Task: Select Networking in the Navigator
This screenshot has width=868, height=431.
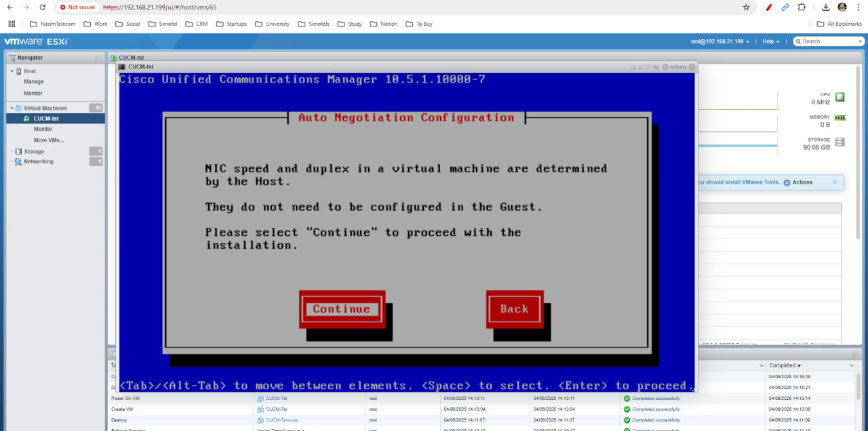Action: (39, 162)
